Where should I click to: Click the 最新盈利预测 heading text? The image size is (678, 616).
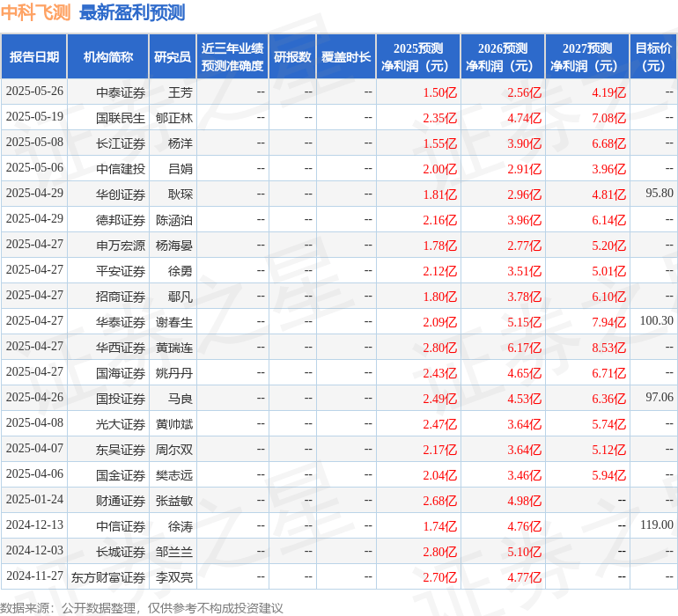132,12
